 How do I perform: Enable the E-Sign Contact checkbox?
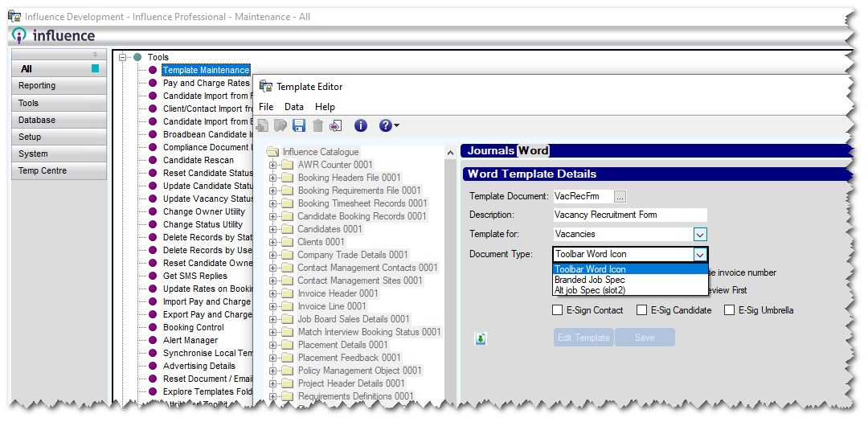[x=558, y=310]
